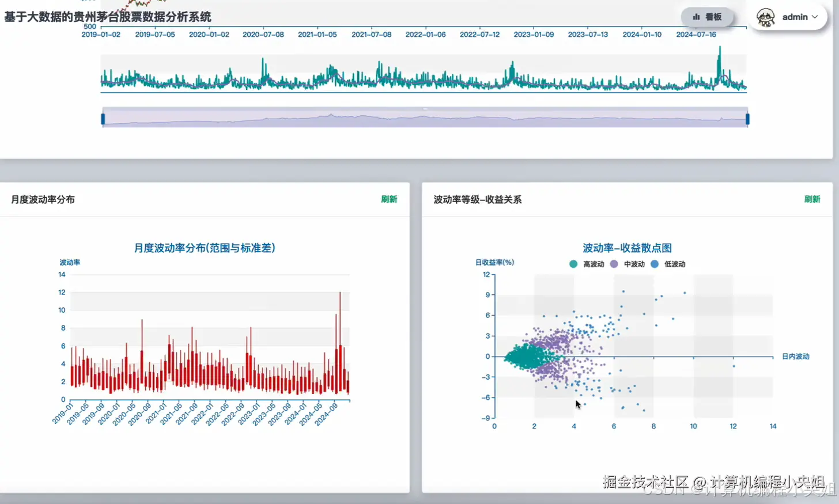Click the 2024-07-16 date axis label
Screen dimensions: 839x504
click(x=696, y=35)
